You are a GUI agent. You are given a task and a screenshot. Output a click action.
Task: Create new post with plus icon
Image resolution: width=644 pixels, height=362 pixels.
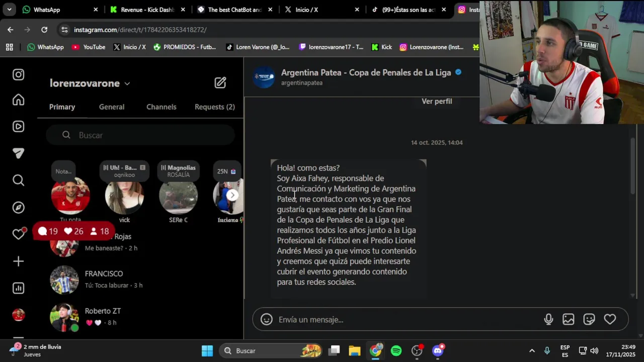[19, 261]
